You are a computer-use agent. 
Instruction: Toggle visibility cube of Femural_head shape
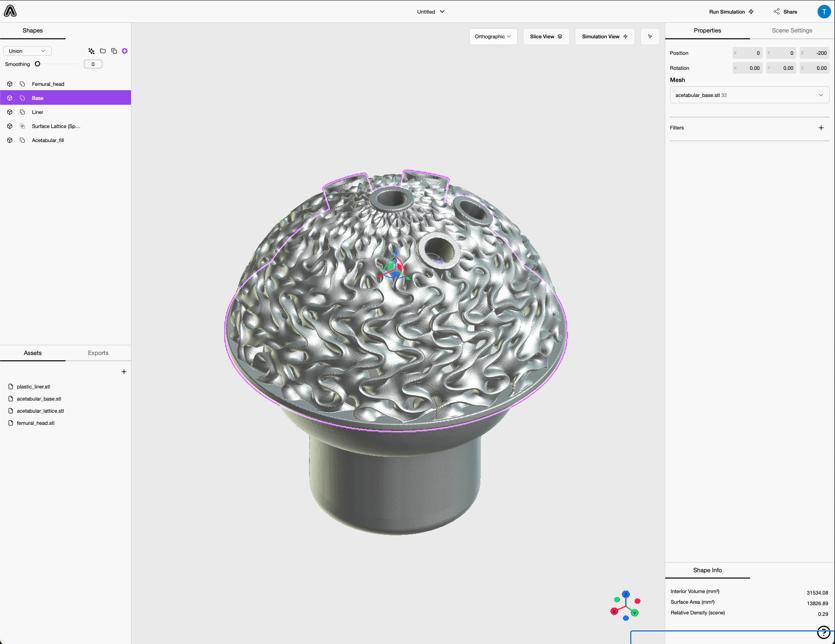10,84
